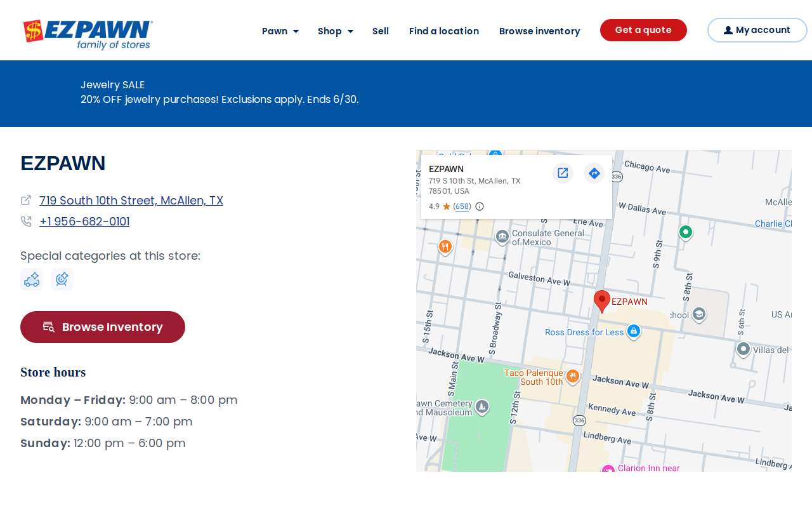Click the red Browse Inventory button

click(x=103, y=327)
